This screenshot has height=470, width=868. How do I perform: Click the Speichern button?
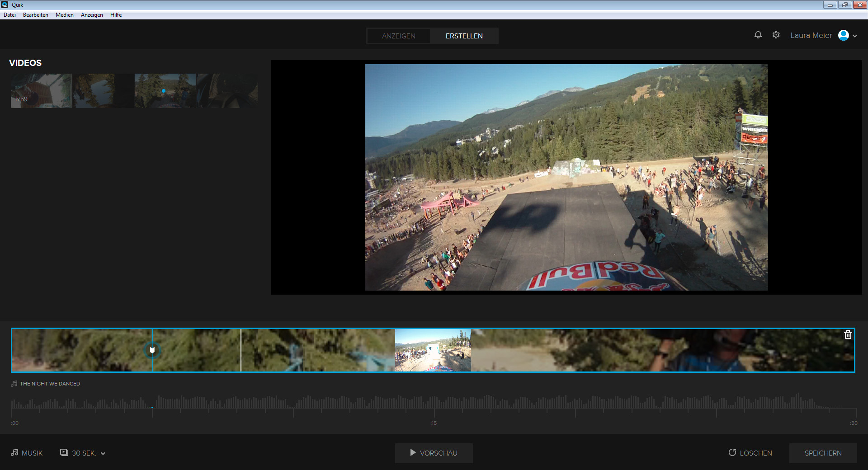point(823,453)
